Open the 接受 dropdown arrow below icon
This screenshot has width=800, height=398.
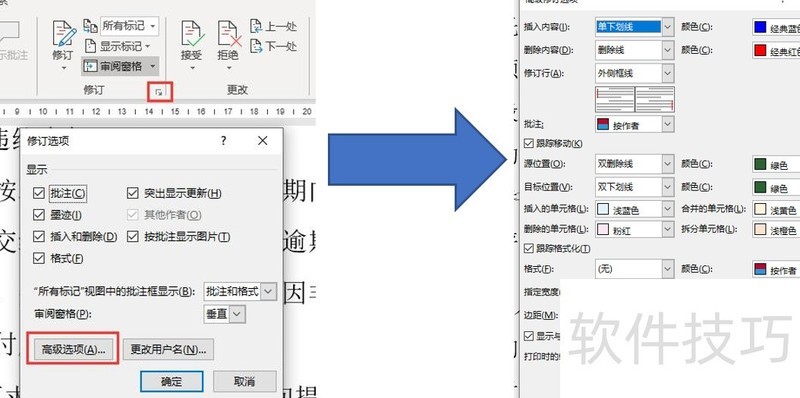tap(192, 67)
